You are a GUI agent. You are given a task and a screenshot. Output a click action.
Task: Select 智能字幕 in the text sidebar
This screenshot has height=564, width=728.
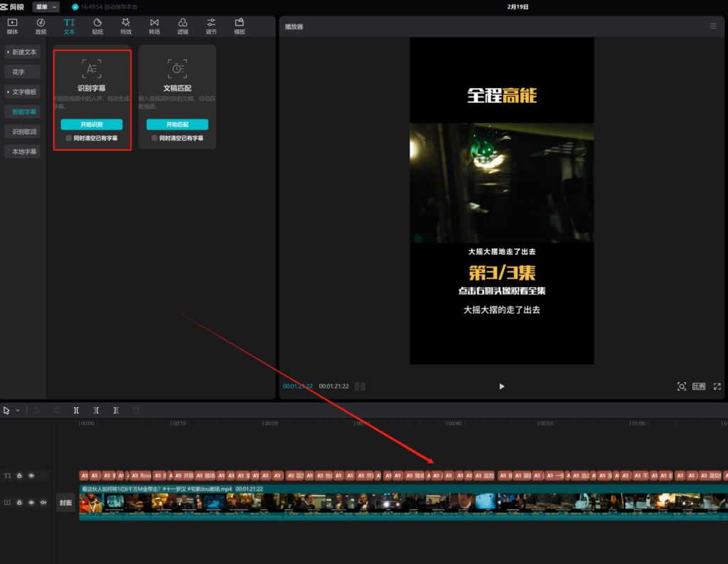[x=22, y=112]
